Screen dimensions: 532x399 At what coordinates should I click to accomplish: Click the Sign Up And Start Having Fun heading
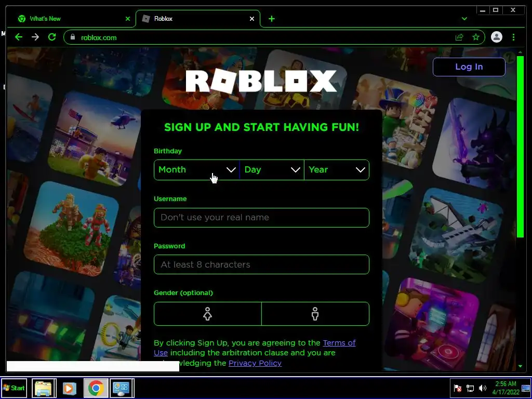pos(262,127)
